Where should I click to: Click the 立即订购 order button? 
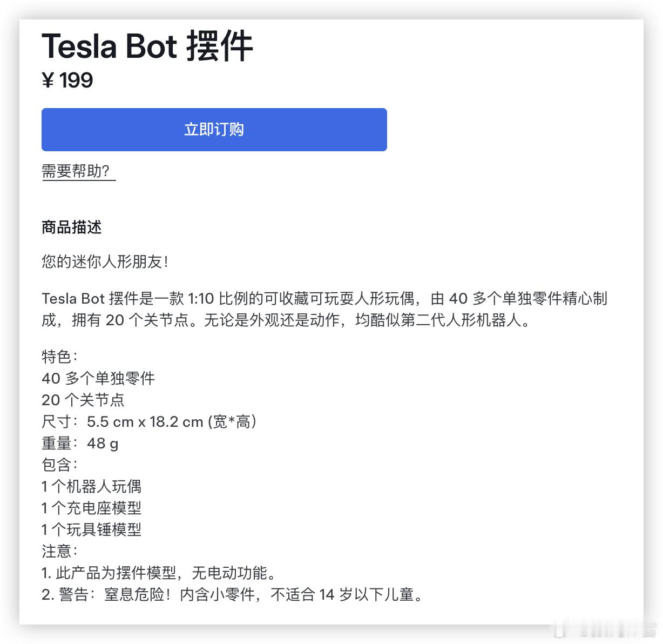pos(214,130)
